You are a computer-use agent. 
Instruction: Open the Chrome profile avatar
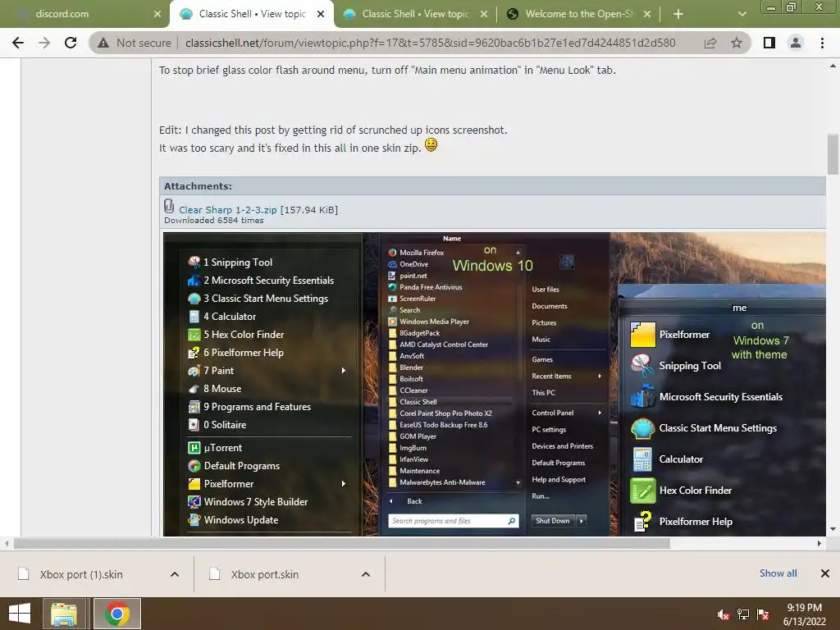click(x=796, y=43)
